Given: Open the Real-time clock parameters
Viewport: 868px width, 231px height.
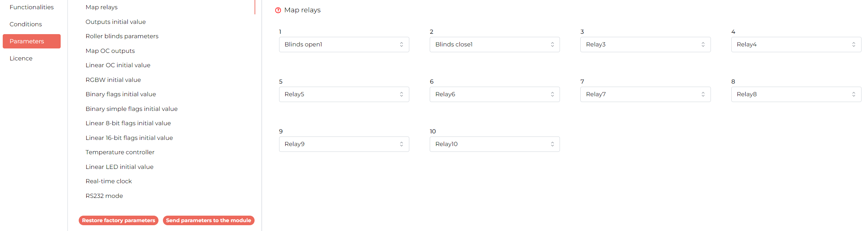Looking at the screenshot, I should pyautogui.click(x=109, y=181).
